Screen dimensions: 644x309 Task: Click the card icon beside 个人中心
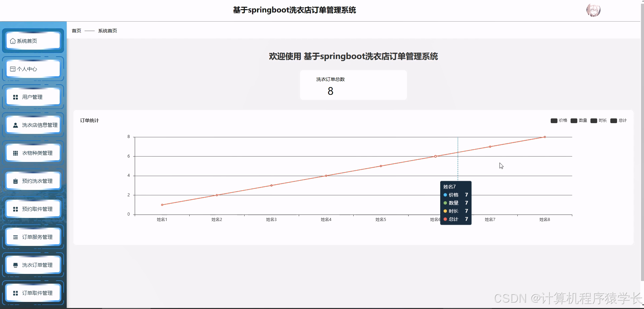point(13,69)
